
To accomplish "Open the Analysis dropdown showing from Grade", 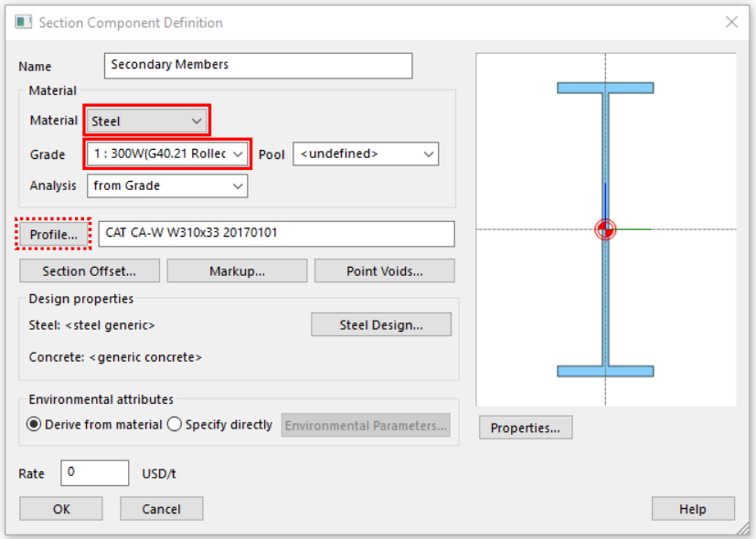I will 166,185.
